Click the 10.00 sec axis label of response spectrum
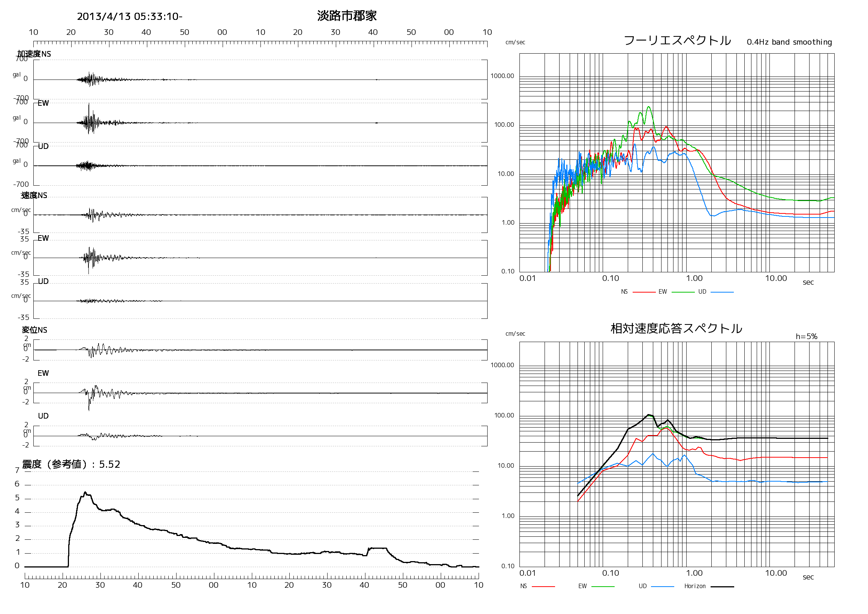The height and width of the screenshot is (614, 868). pyautogui.click(x=776, y=573)
